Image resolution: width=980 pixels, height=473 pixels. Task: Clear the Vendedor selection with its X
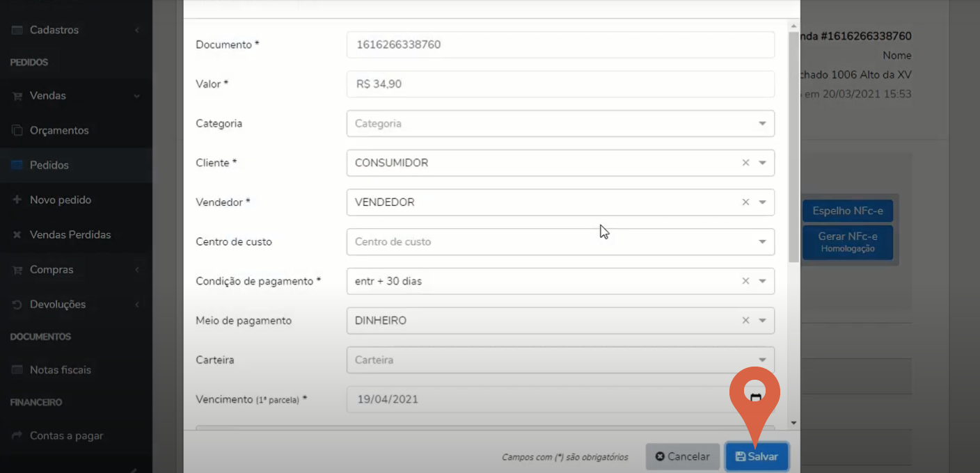click(745, 202)
